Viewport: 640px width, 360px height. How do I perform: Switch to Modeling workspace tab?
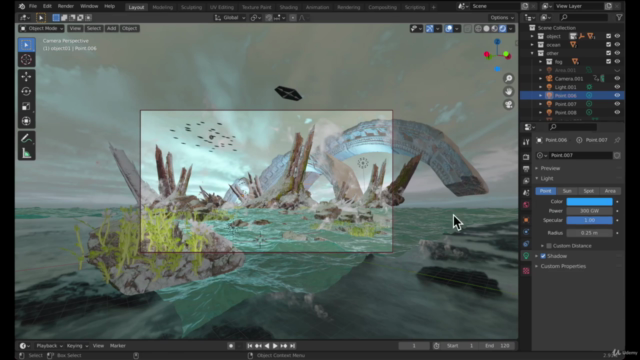162,7
